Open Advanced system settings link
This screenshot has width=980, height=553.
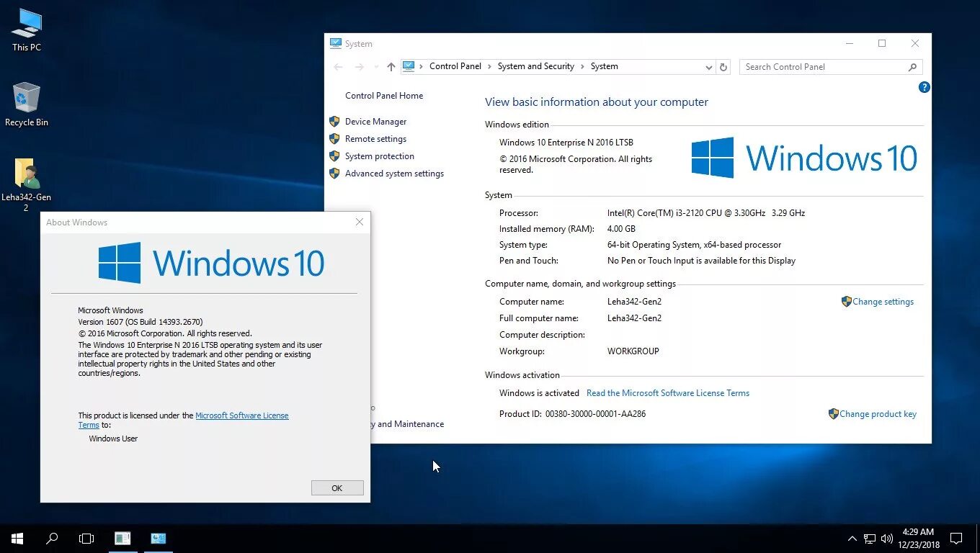click(394, 174)
